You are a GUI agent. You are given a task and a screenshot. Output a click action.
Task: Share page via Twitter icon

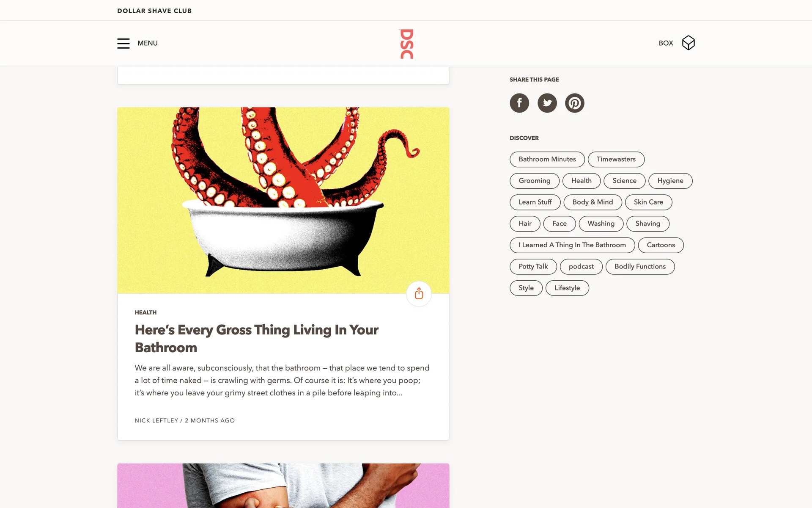click(547, 103)
